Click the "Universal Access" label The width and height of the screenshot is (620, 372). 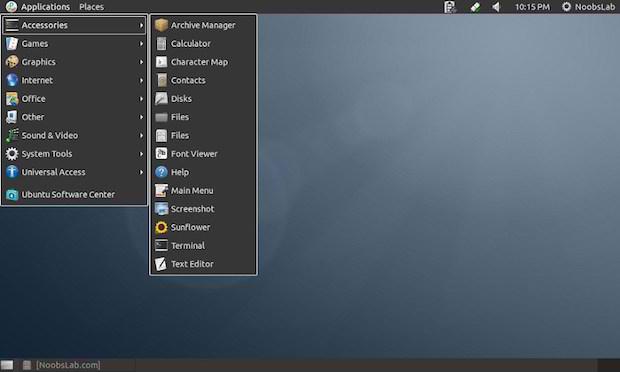pyautogui.click(x=53, y=172)
